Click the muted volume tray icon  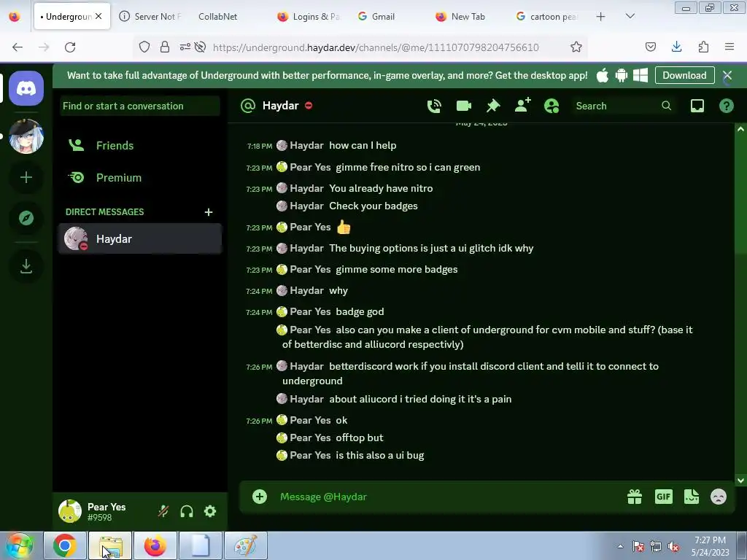[x=673, y=546]
